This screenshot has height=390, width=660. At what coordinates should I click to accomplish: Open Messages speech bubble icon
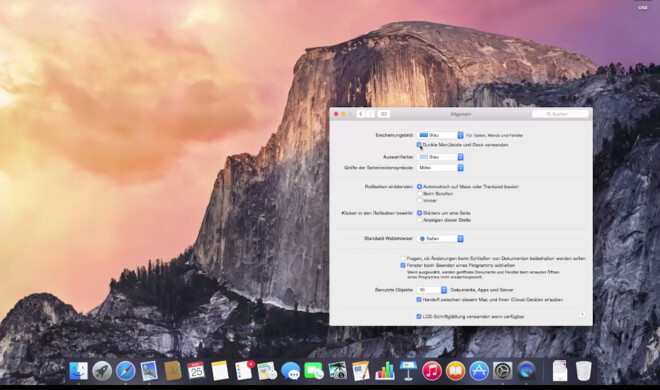[290, 371]
